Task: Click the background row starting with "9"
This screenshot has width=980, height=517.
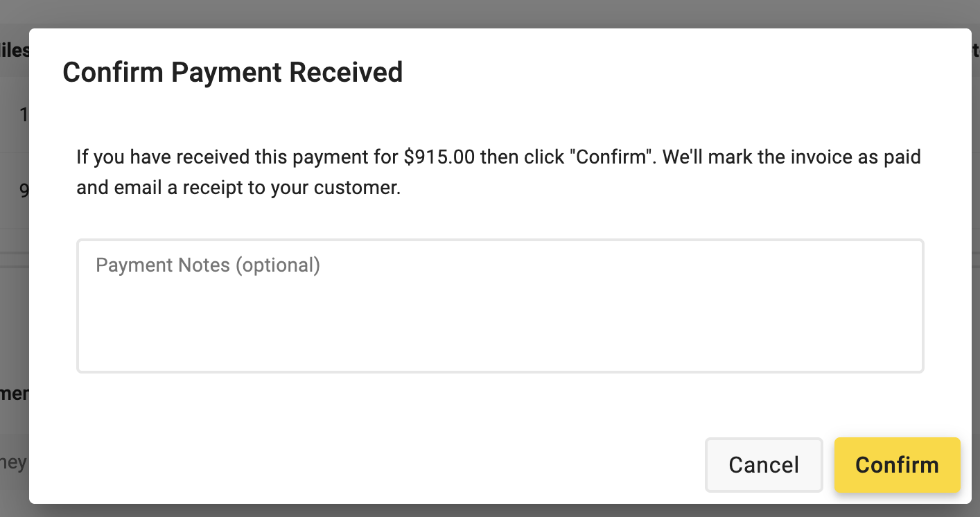Action: 15,191
